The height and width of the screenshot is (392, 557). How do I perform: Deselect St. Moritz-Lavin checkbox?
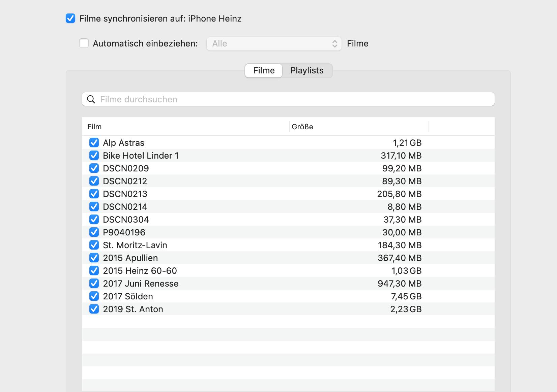(94, 245)
